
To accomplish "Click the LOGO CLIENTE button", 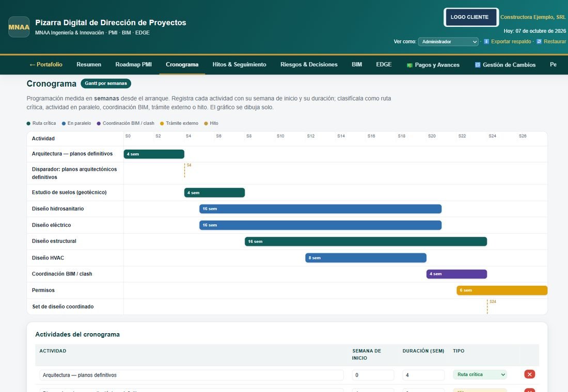I will (x=471, y=17).
